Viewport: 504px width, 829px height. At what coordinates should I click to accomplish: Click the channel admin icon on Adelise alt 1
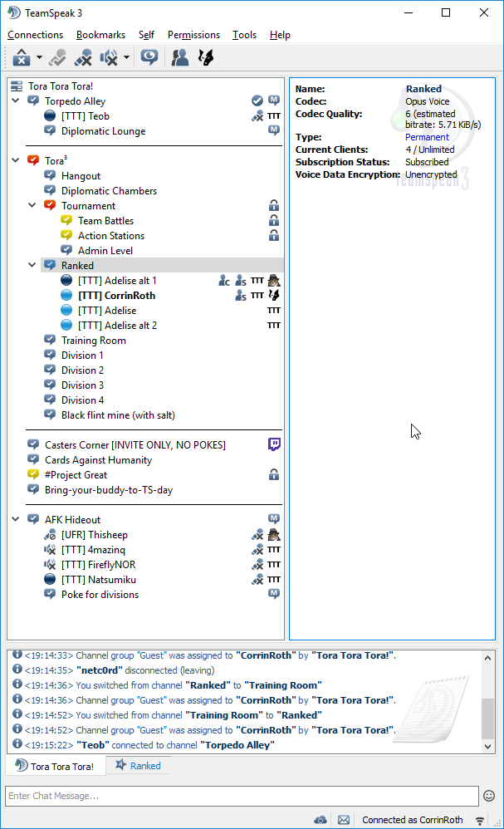point(224,281)
